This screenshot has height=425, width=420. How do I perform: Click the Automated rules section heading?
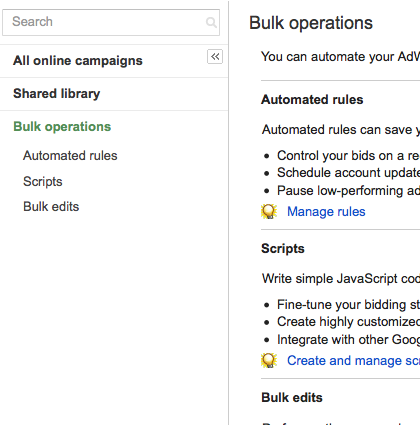tap(312, 100)
